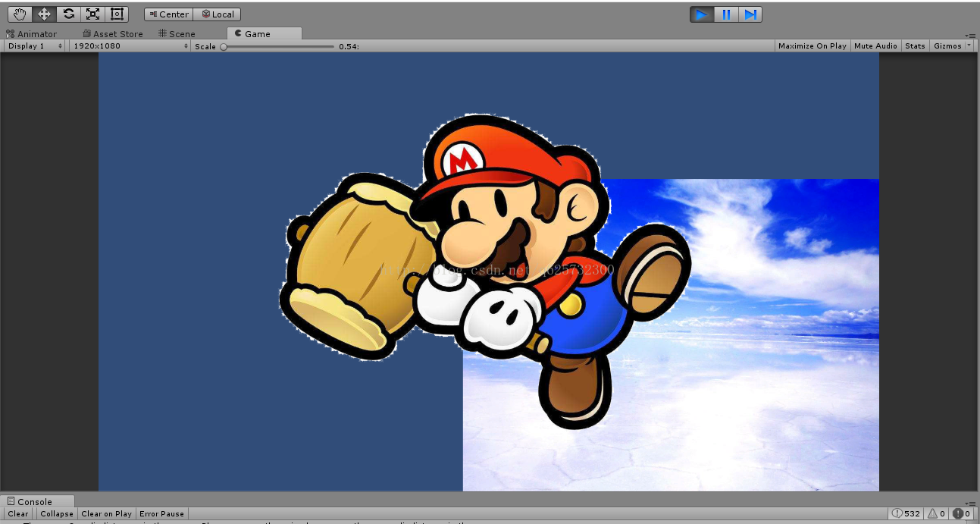Toggle the console warnings filter
Screen dimensions: 980x524
(x=938, y=513)
